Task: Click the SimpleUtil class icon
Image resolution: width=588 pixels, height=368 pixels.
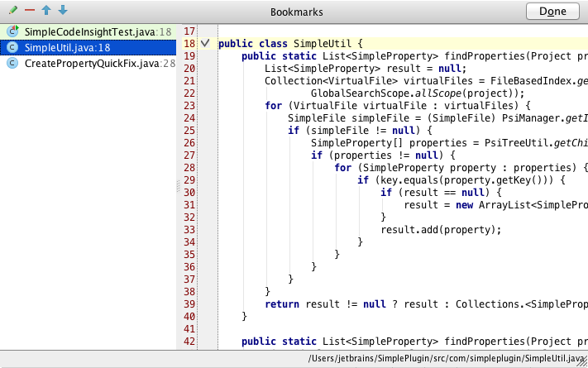Action: pos(12,48)
